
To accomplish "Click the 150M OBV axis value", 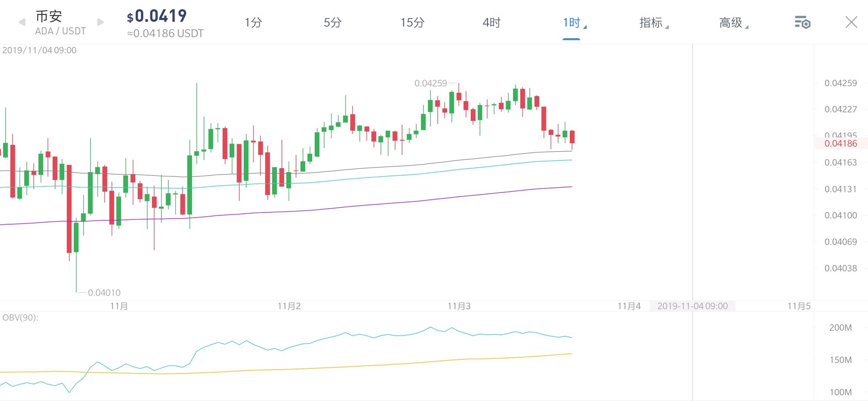I will (841, 360).
